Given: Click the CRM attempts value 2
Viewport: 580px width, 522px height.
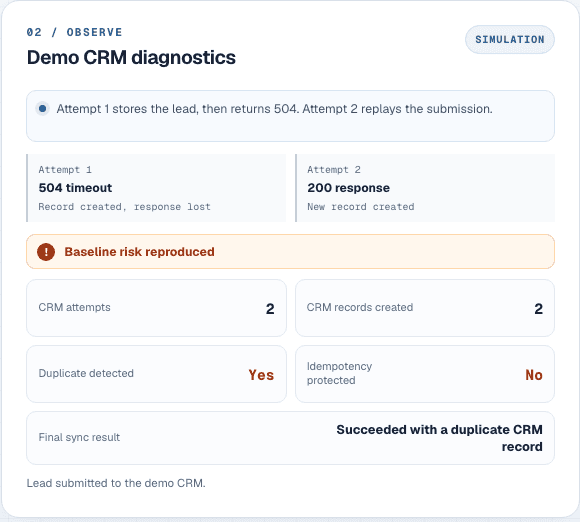Looking at the screenshot, I should (x=270, y=309).
